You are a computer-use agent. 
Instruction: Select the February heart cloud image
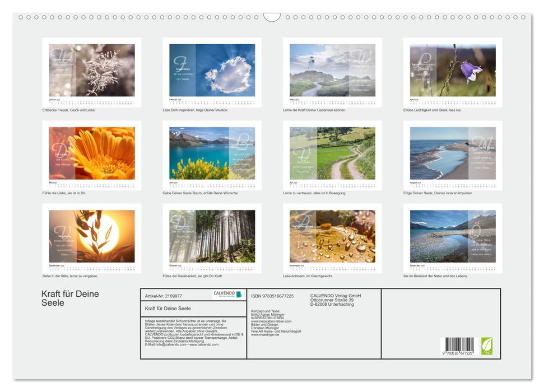pos(212,71)
